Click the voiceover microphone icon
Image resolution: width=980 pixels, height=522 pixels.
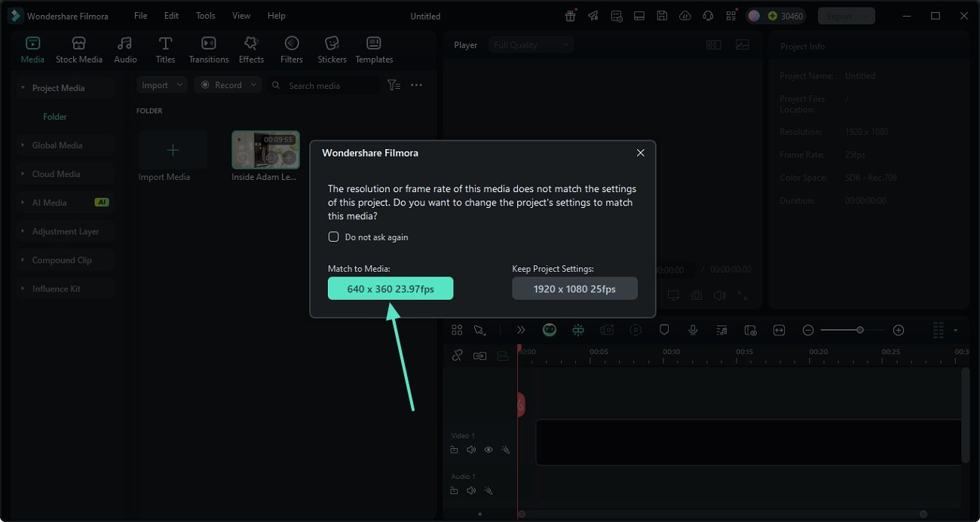click(x=693, y=330)
